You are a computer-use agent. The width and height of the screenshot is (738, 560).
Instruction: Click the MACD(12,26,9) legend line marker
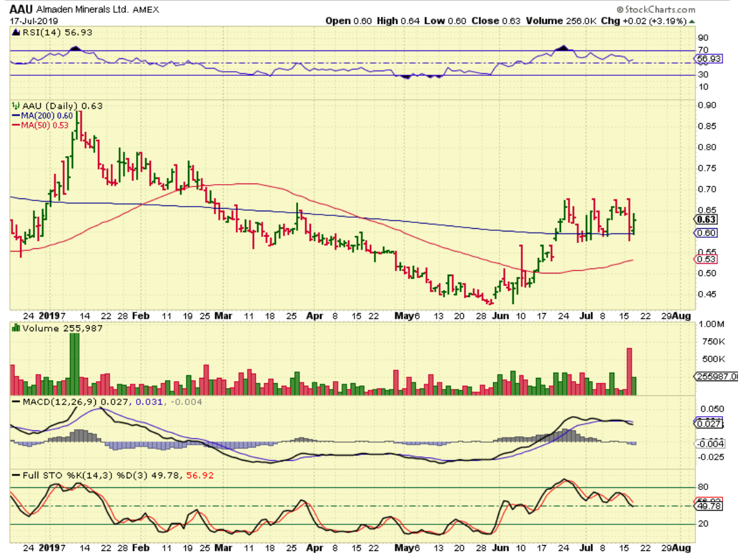click(16, 402)
